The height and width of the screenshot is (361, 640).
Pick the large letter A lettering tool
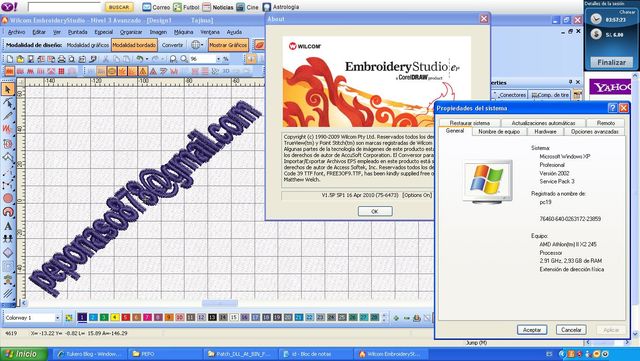pos(8,226)
